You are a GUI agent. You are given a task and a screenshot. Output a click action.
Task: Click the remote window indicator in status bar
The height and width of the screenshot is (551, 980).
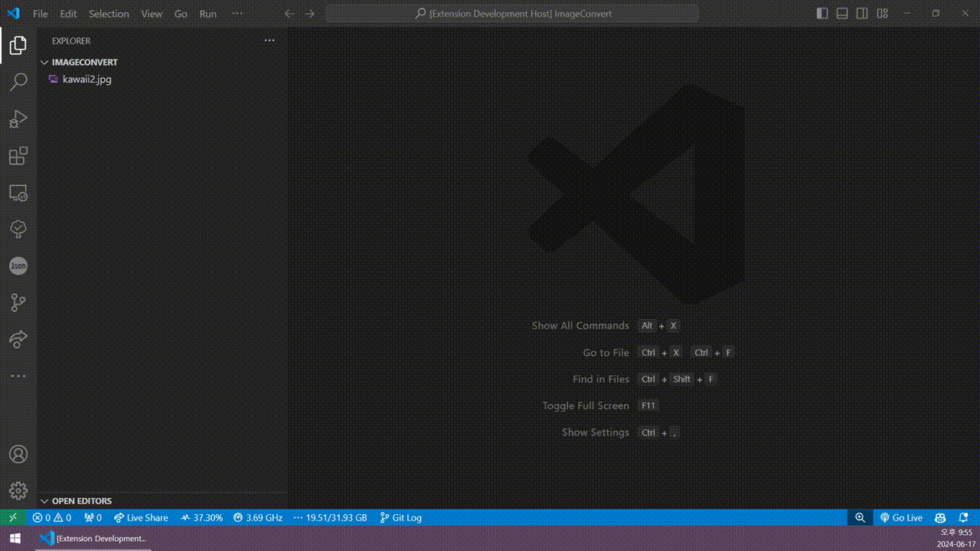click(x=13, y=517)
